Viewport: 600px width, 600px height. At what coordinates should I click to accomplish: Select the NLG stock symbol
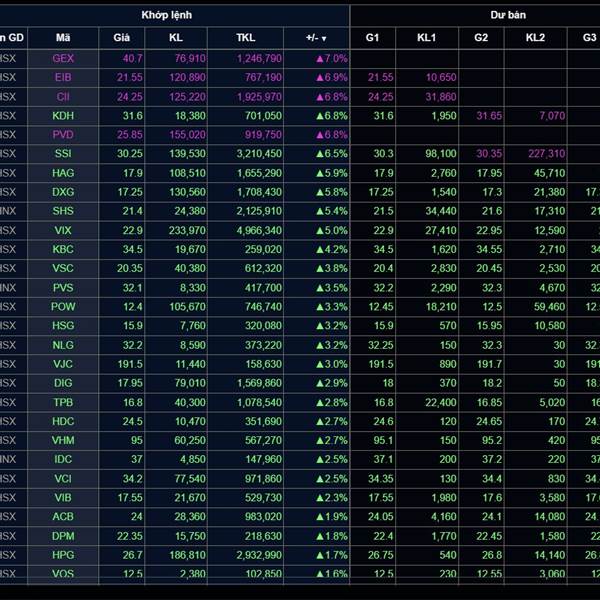[63, 345]
